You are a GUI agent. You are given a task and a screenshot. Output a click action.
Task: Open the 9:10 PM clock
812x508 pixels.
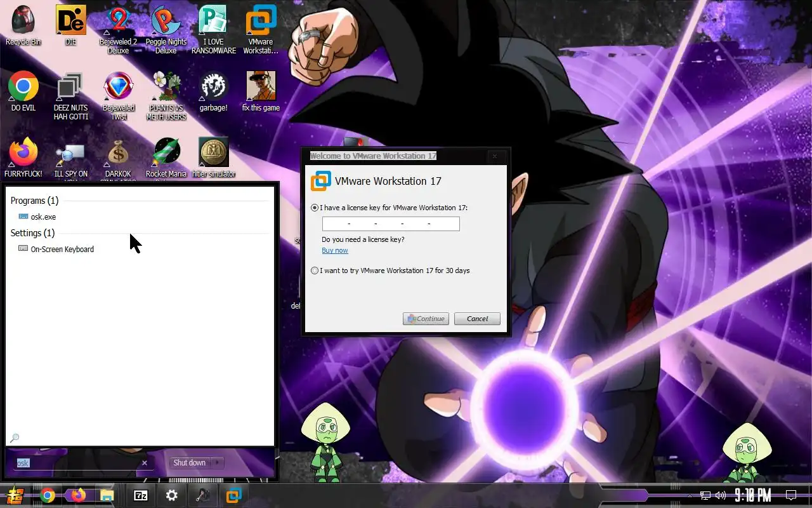coord(753,495)
